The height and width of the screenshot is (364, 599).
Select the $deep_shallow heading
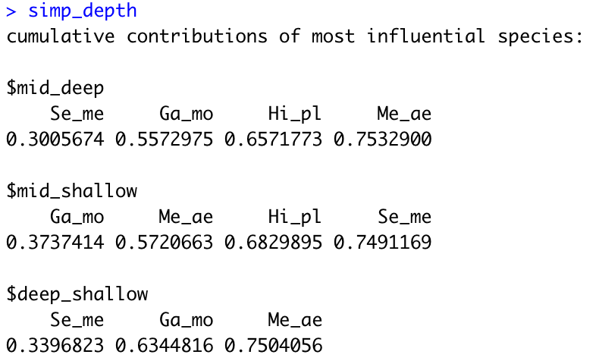(77, 294)
